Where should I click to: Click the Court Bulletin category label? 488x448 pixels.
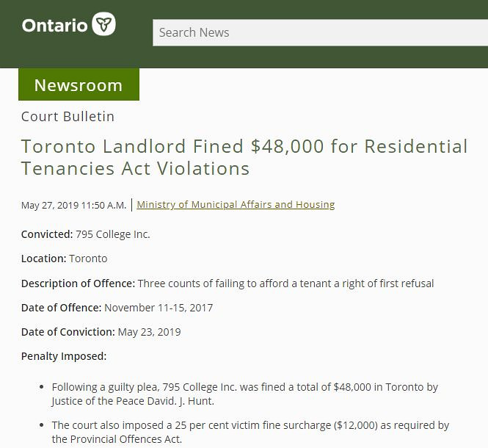[x=68, y=117]
